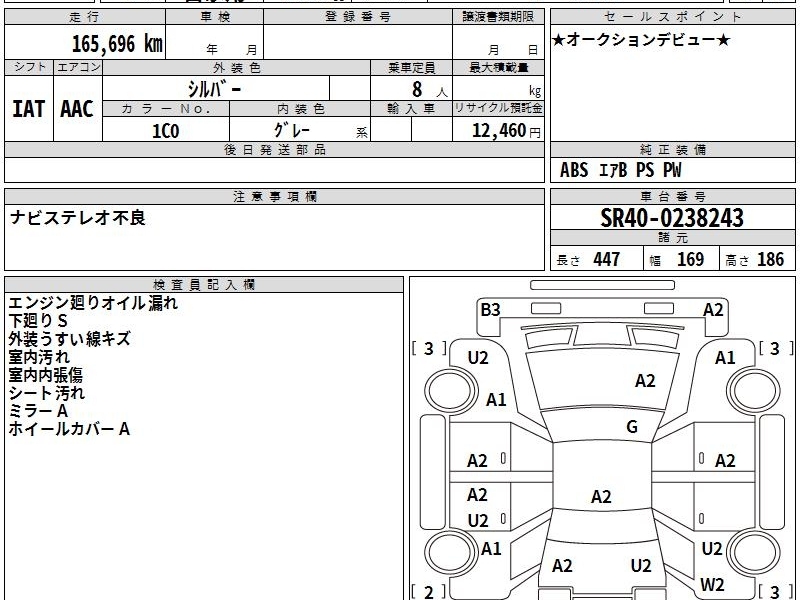Select the 注意事項欄 header bar
800x600 pixels.
tap(274, 196)
